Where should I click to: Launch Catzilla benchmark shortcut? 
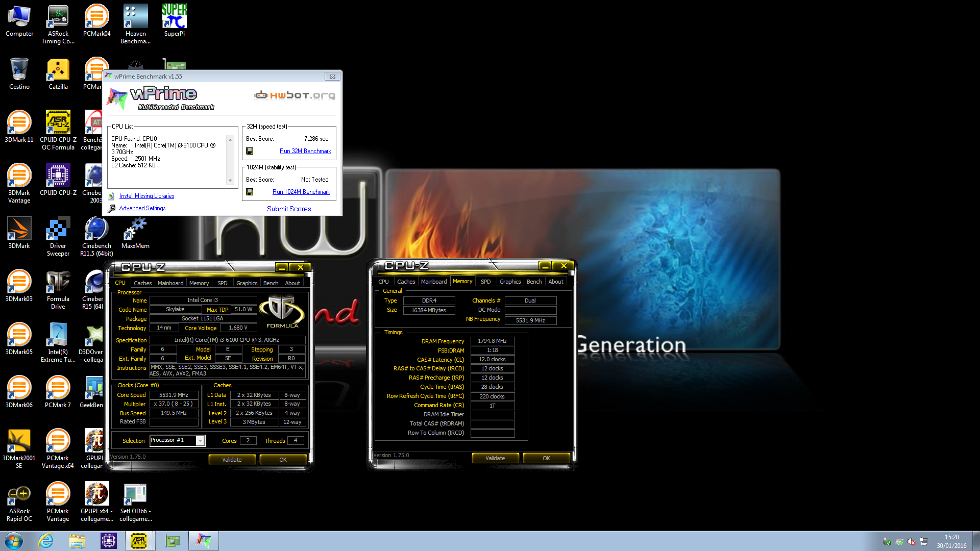point(58,74)
